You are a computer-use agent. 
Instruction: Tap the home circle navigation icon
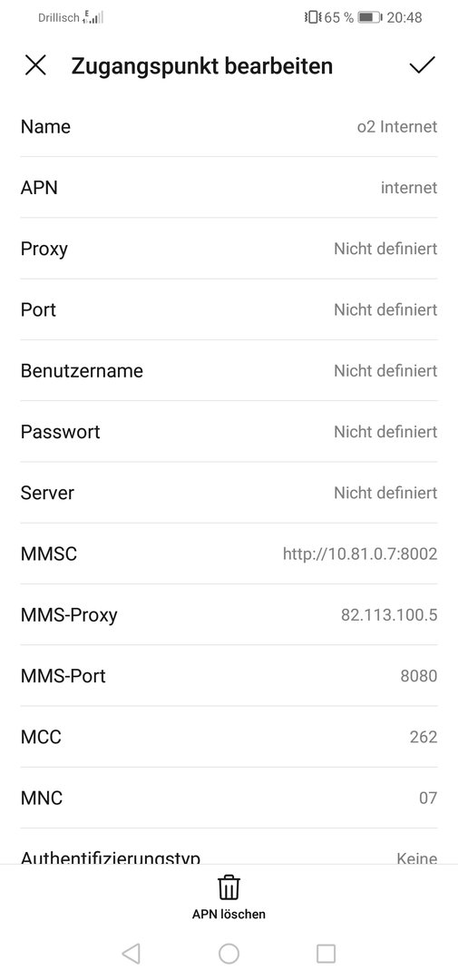[229, 953]
